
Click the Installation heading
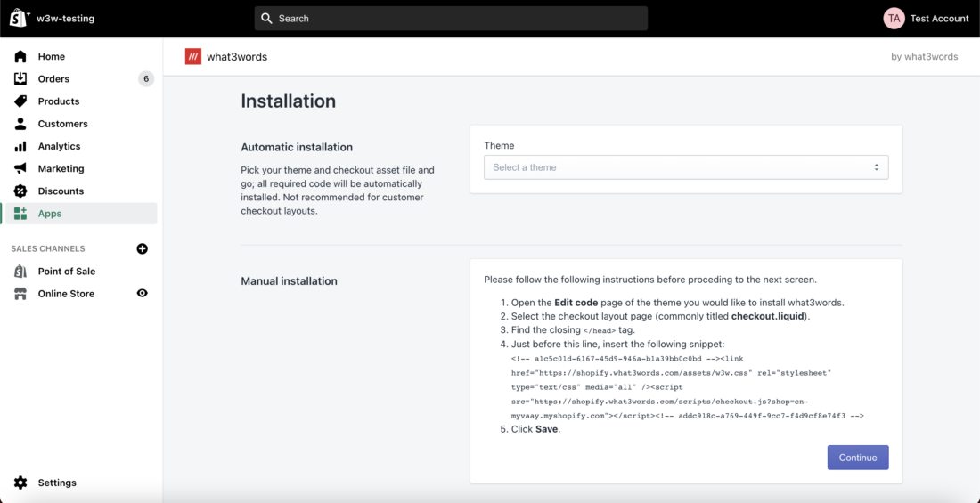coord(288,101)
